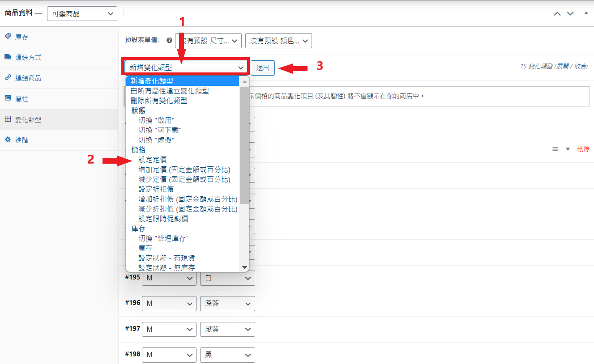Select 切換 "管理庫存" option
The width and height of the screenshot is (594, 364).
click(183, 238)
